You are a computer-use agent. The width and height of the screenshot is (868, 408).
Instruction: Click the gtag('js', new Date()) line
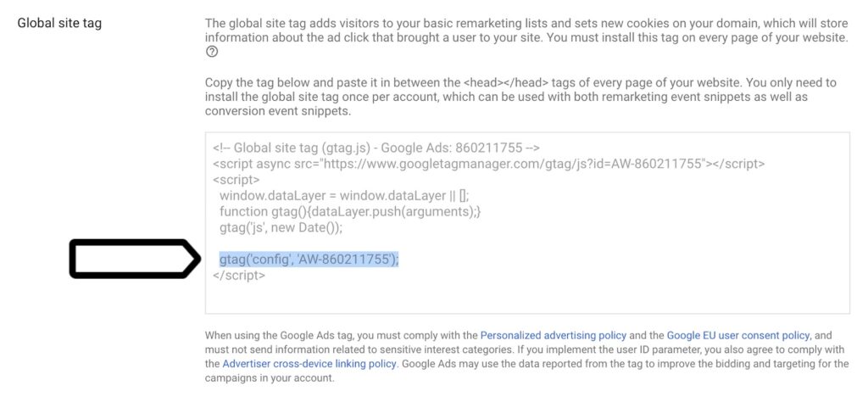pos(281,227)
